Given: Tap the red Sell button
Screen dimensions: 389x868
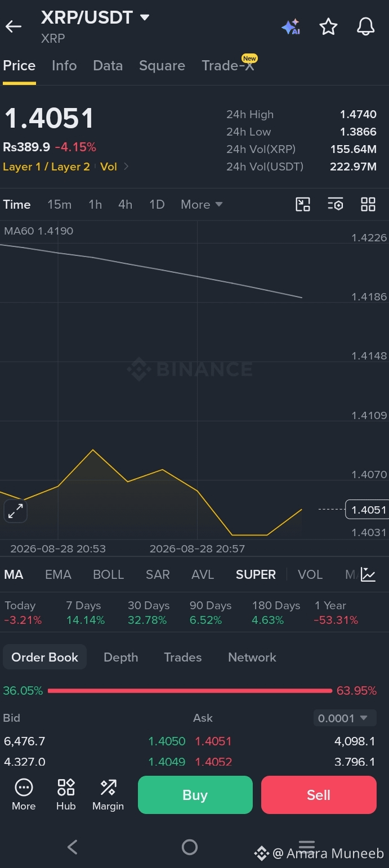Looking at the screenshot, I should tap(319, 795).
